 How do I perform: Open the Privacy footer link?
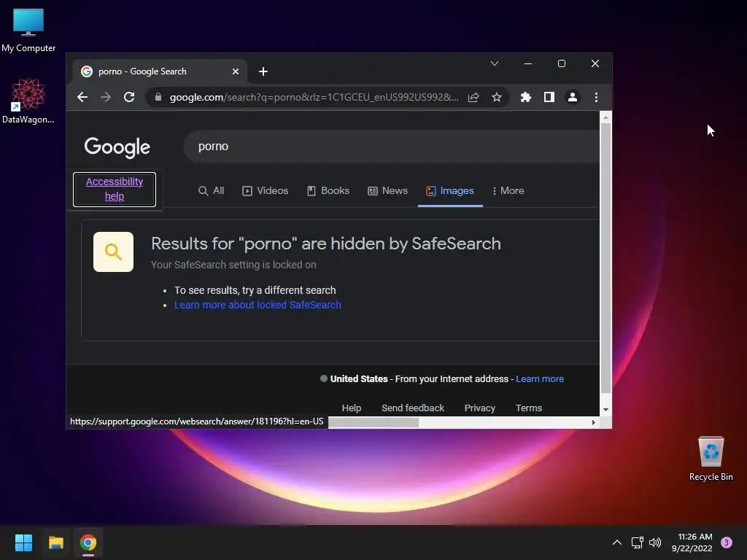pyautogui.click(x=480, y=408)
